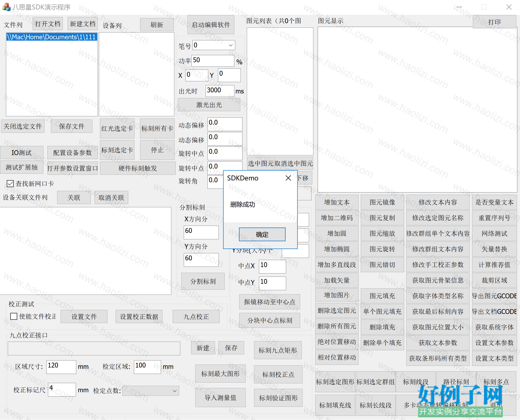Click the 标刻验证图形 button

(278, 398)
